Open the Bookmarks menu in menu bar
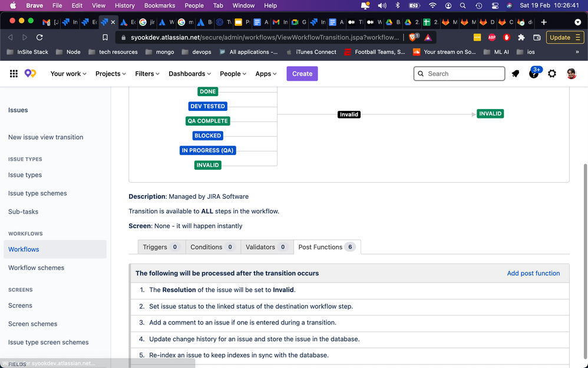This screenshot has height=368, width=588. click(x=160, y=6)
